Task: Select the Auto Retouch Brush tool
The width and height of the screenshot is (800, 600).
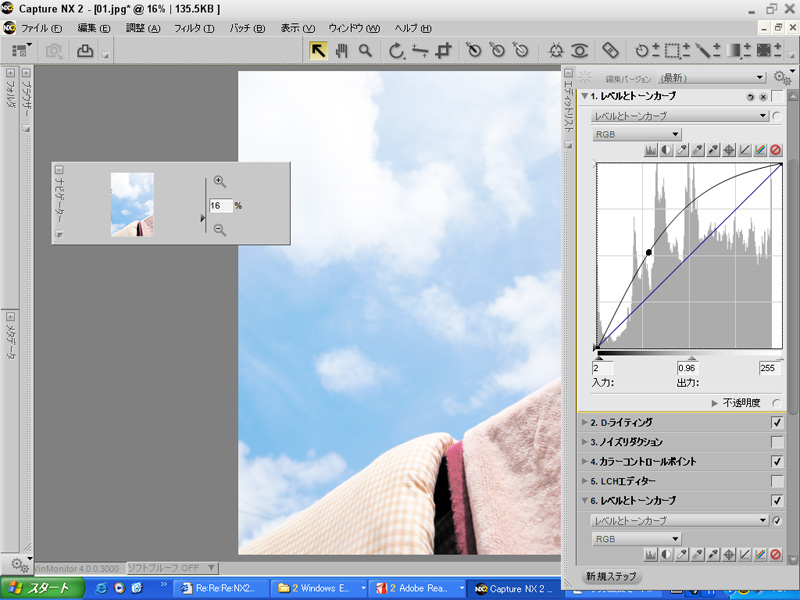Action: tap(610, 50)
